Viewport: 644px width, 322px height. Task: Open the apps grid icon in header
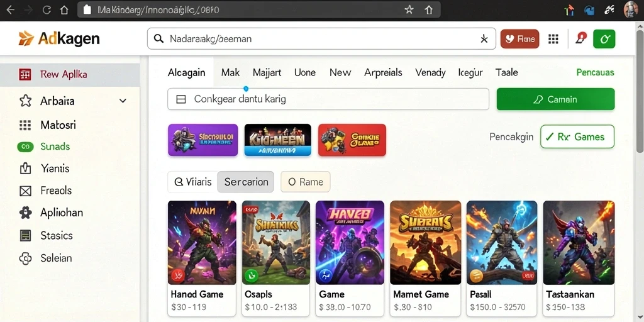[553, 39]
